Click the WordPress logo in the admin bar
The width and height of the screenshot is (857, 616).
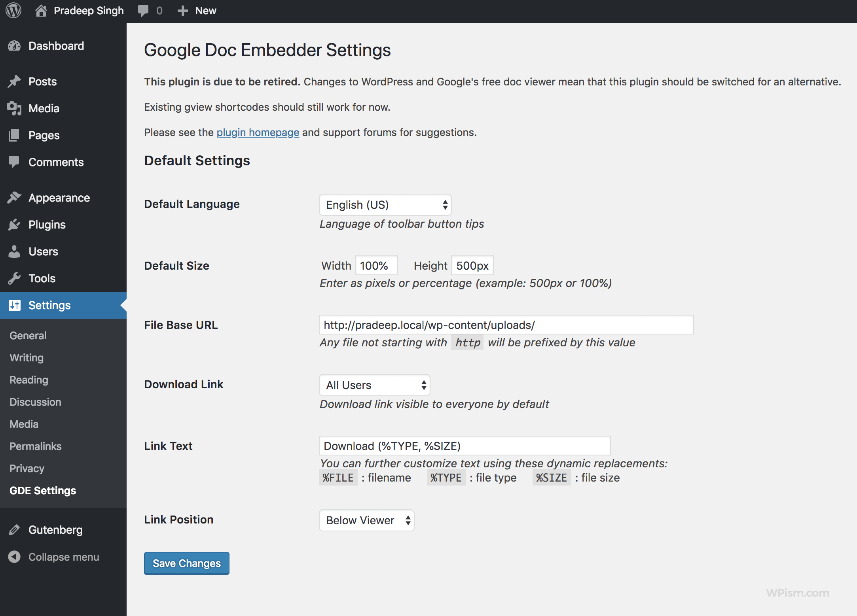tap(13, 10)
